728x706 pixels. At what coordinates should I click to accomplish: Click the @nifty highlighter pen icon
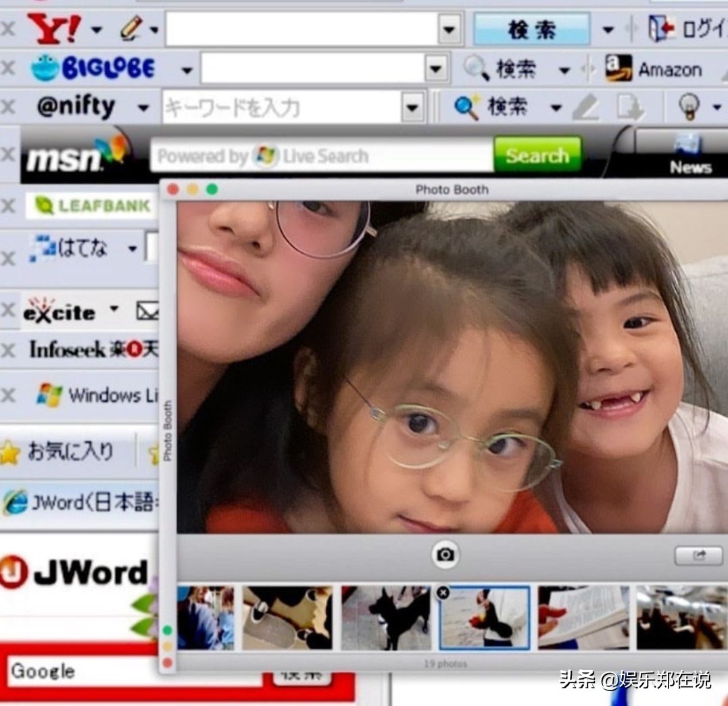[585, 107]
